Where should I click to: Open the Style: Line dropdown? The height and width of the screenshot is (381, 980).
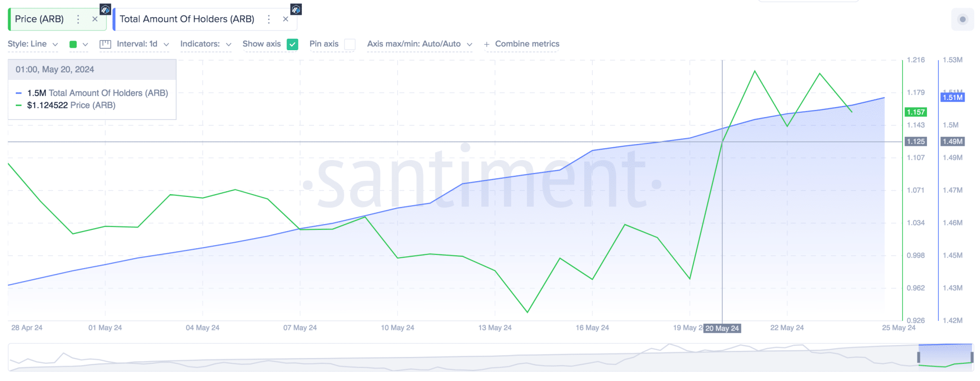(33, 44)
